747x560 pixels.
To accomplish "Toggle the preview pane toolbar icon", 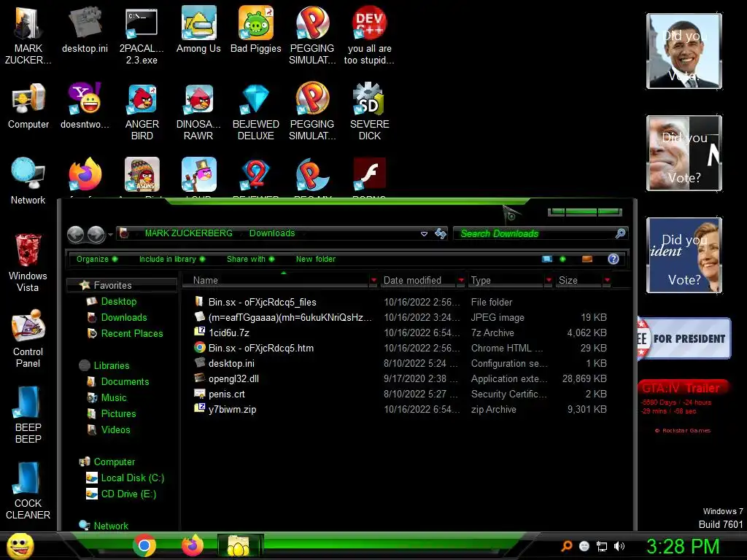I will [587, 259].
